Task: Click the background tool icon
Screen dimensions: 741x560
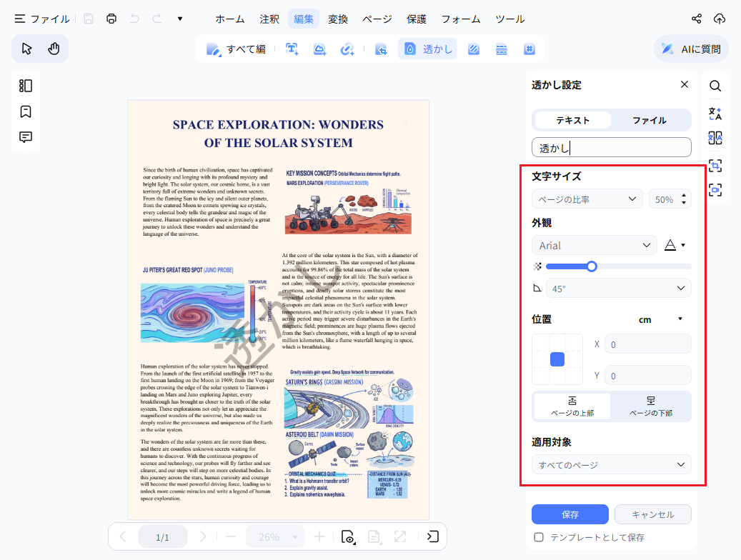Action: pyautogui.click(x=474, y=49)
